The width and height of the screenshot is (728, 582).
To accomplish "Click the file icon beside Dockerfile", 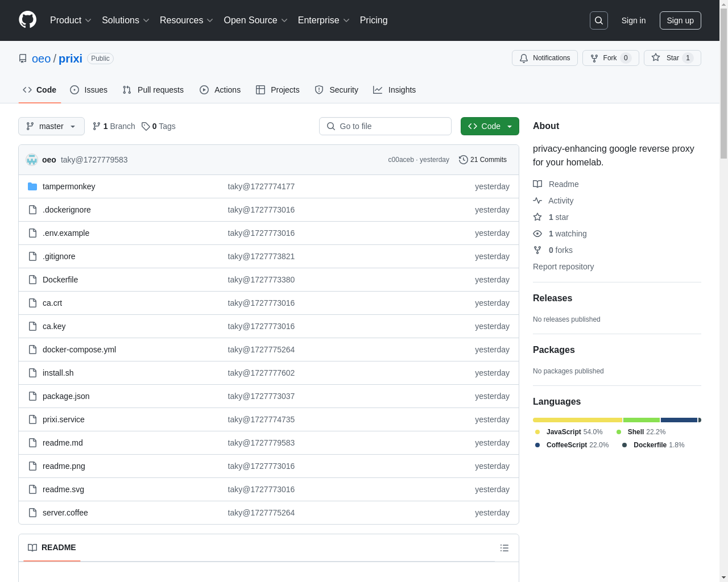I will pyautogui.click(x=32, y=280).
